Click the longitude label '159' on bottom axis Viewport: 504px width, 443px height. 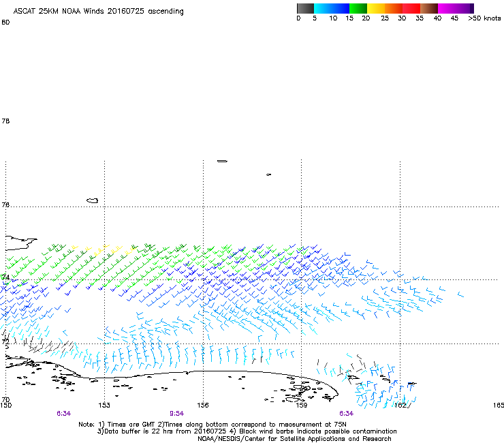coord(301,406)
